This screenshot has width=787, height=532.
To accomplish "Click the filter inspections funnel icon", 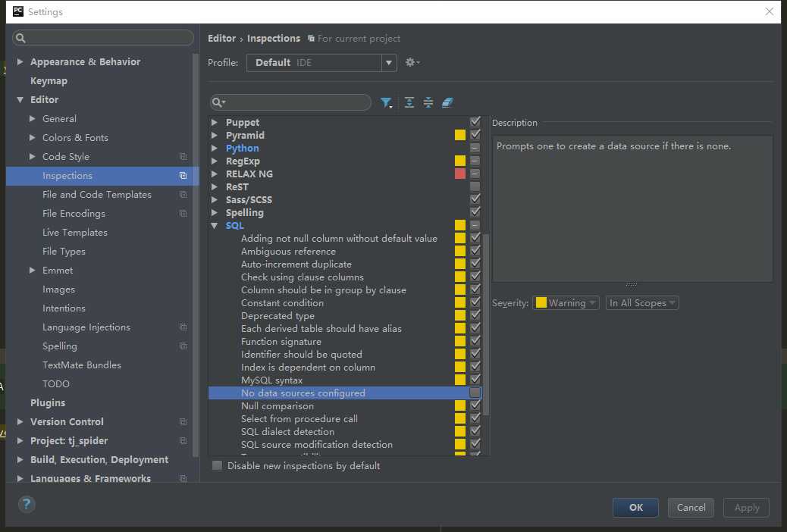I will 385,103.
